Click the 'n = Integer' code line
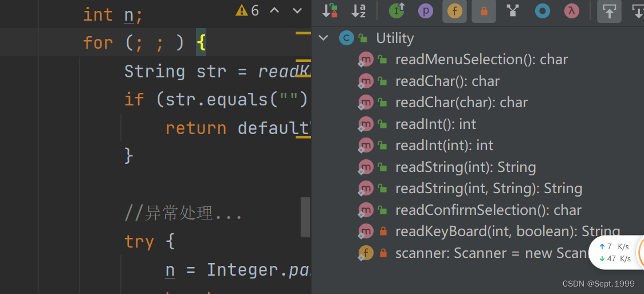644x294 pixels. click(x=238, y=270)
